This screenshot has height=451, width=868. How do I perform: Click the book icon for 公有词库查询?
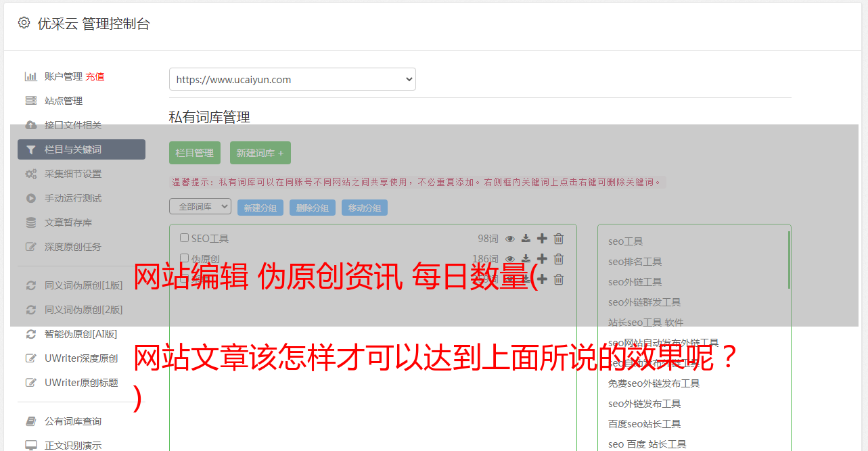tap(30, 421)
